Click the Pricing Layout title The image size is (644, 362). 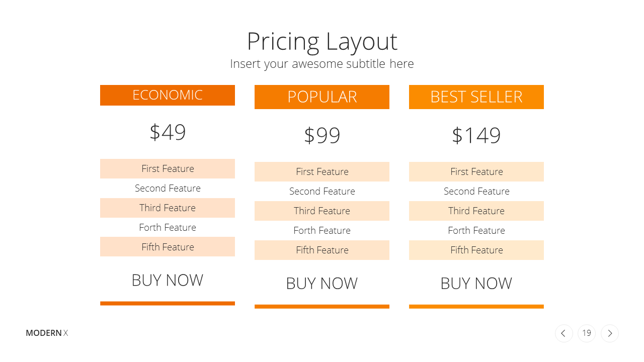point(322,41)
